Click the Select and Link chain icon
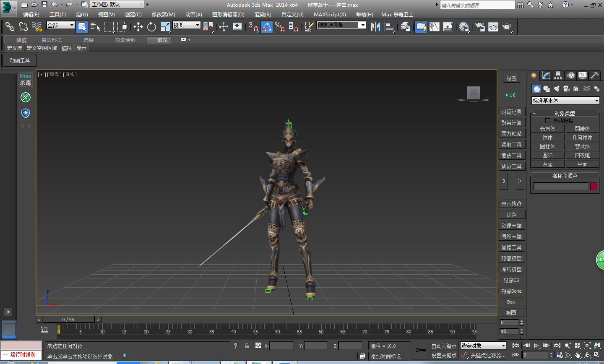 [x=10, y=27]
